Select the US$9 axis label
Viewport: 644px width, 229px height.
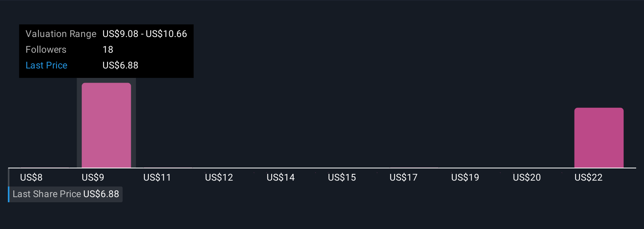click(x=93, y=177)
